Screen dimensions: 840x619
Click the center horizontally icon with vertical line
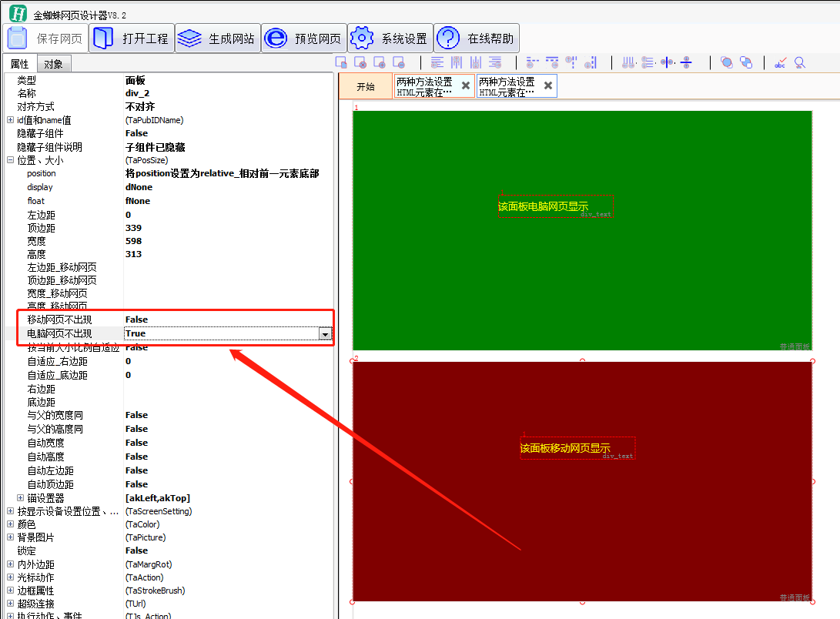point(668,62)
